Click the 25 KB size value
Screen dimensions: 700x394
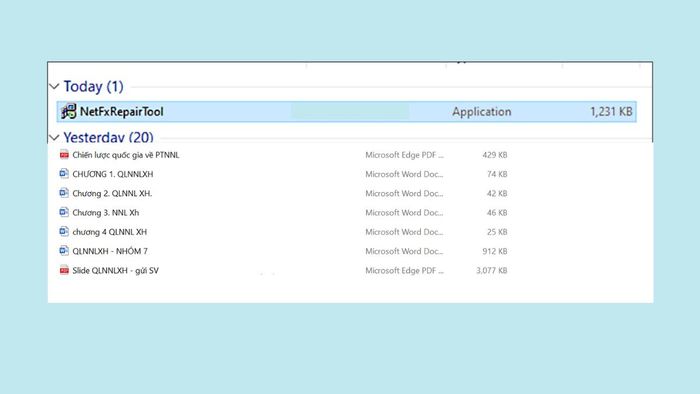(497, 232)
